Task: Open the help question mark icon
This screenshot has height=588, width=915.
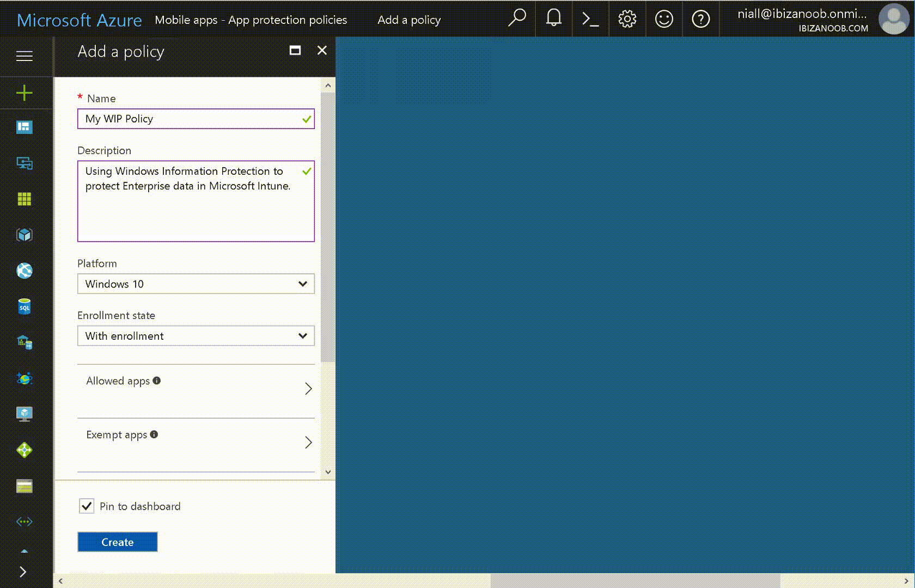Action: (701, 19)
